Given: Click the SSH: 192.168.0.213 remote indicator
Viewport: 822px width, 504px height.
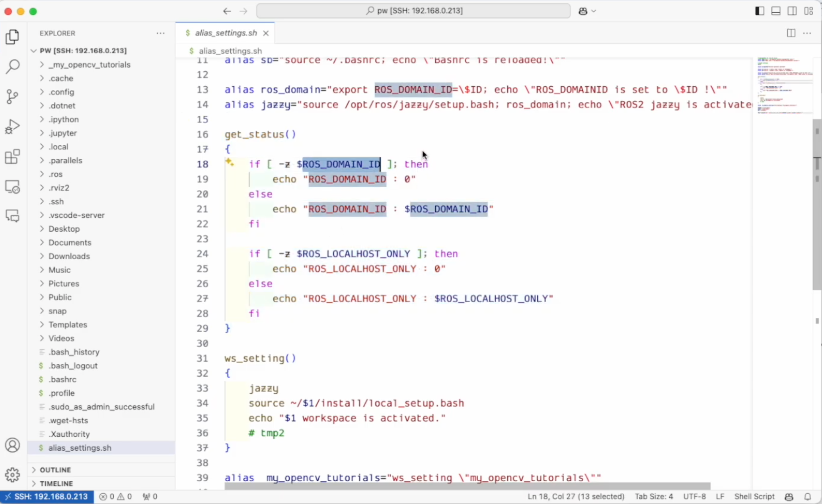Looking at the screenshot, I should 47,496.
